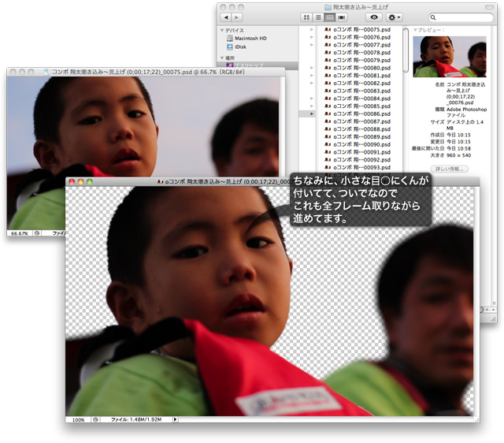The width and height of the screenshot is (504, 443).
Task: Click the preview thumbnail in Finder
Action: tap(450, 57)
